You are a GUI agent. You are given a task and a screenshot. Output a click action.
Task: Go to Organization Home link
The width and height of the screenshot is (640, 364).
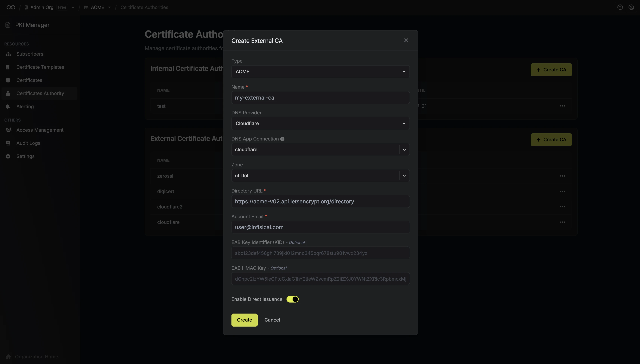click(x=36, y=356)
